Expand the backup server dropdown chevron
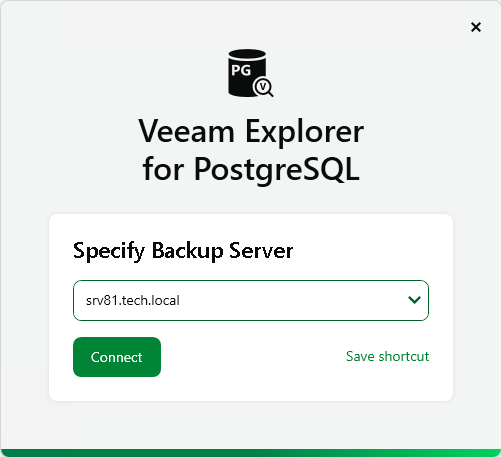 (414, 300)
